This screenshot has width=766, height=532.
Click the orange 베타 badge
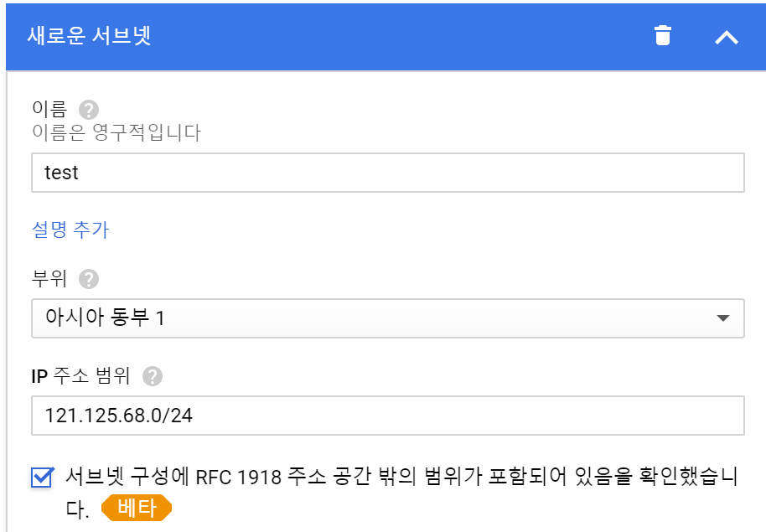click(x=136, y=509)
